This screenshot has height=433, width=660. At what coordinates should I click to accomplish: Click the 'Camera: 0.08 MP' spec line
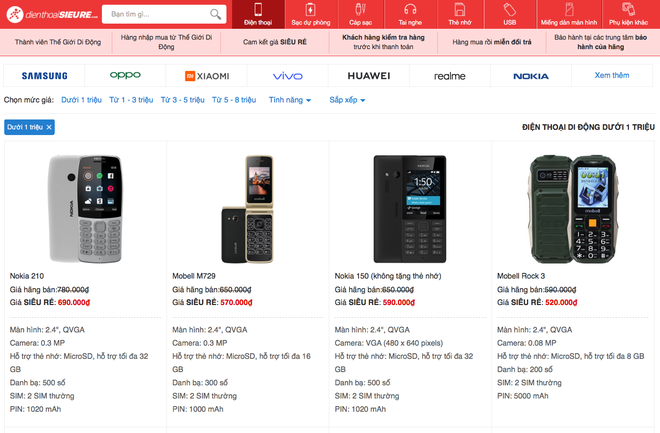527,343
